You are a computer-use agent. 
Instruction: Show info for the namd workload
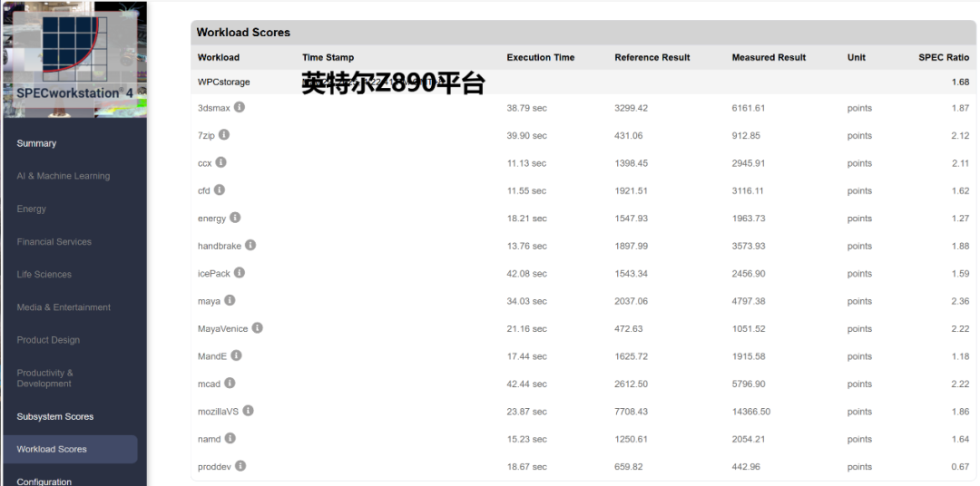tap(230, 439)
